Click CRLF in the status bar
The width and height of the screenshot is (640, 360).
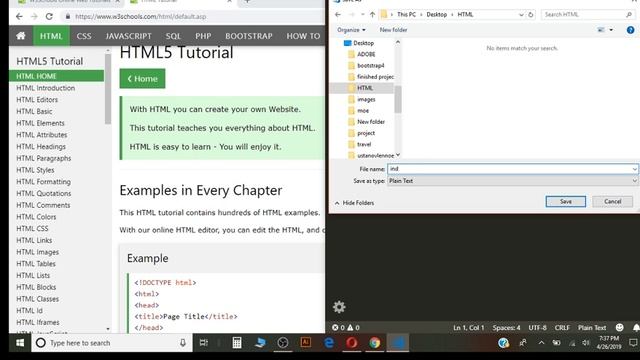562,328
